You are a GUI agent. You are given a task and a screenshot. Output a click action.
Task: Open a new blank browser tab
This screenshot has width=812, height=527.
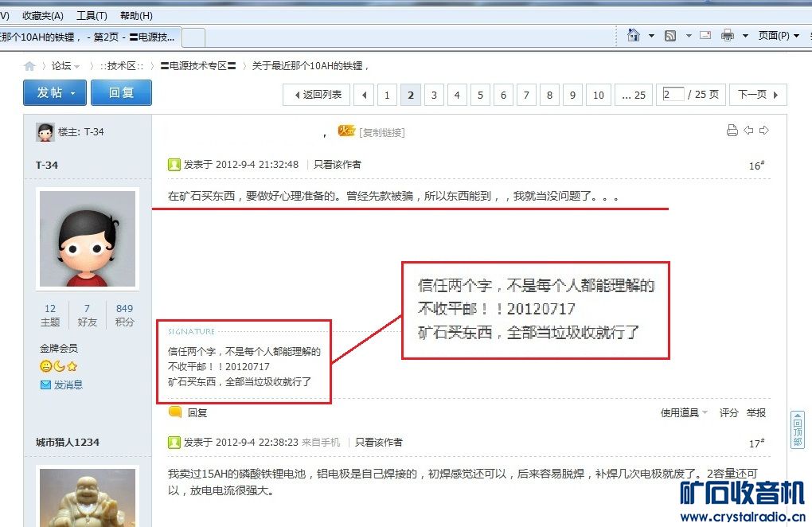193,37
